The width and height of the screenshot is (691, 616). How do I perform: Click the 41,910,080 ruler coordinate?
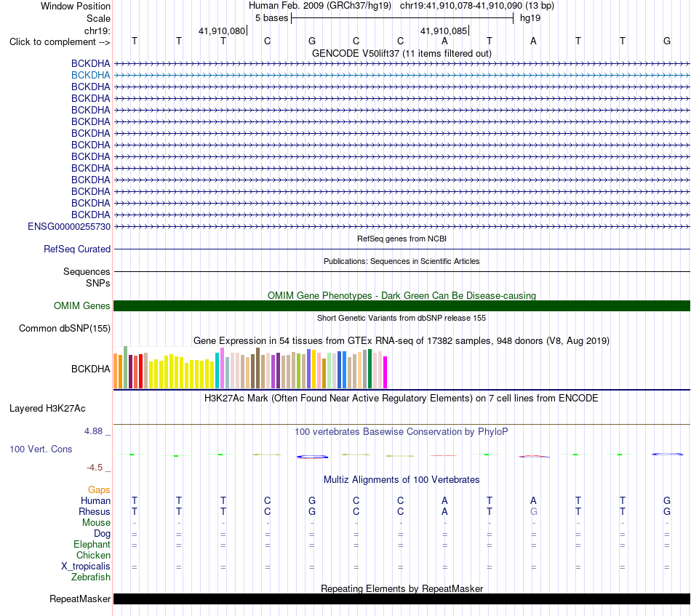(x=222, y=31)
